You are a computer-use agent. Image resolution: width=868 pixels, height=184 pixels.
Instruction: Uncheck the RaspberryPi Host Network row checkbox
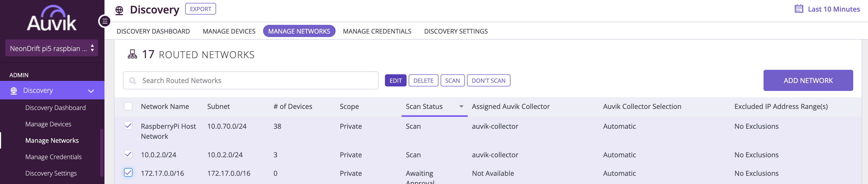(128, 126)
